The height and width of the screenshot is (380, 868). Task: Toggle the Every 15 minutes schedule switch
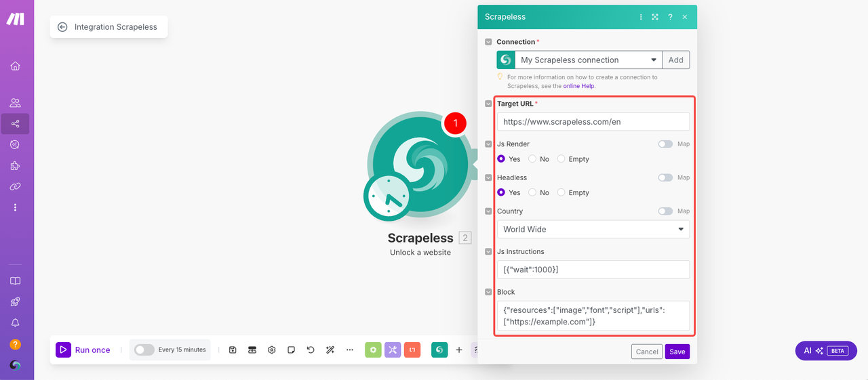[x=144, y=350]
